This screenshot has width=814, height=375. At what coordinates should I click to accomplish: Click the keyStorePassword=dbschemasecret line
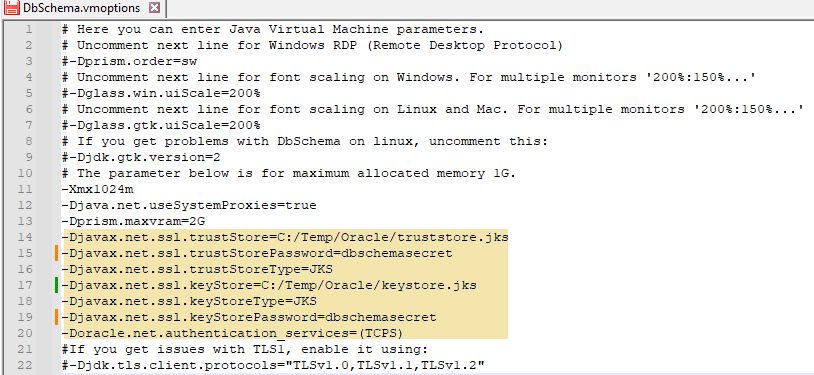(249, 317)
